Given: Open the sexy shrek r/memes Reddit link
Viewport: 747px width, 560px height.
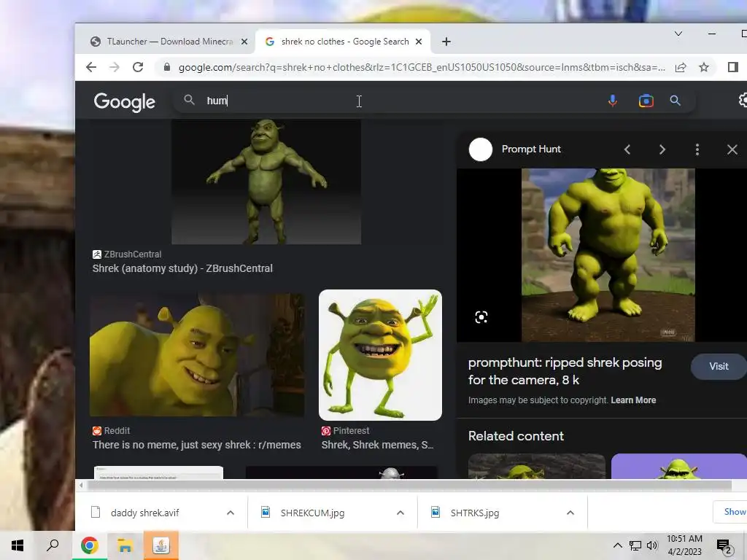Looking at the screenshot, I should 197,445.
